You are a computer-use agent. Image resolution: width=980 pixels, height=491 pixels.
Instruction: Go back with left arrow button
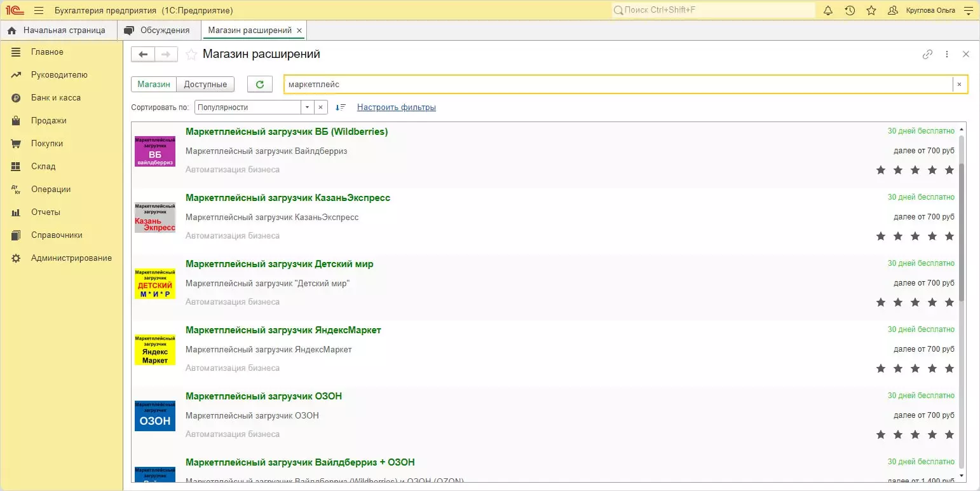(x=143, y=55)
